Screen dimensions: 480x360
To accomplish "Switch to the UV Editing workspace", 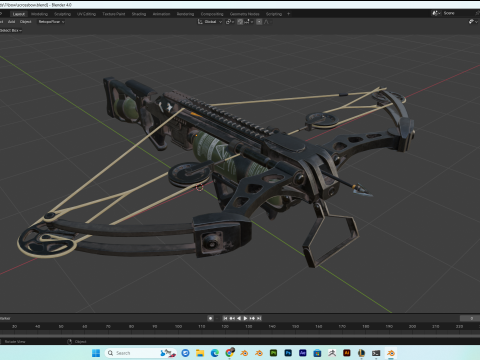I will tap(86, 14).
